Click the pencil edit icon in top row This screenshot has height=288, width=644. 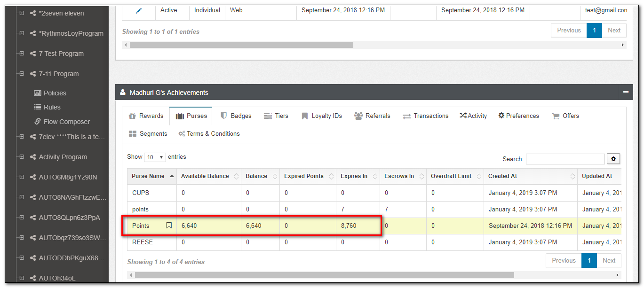coord(138,10)
